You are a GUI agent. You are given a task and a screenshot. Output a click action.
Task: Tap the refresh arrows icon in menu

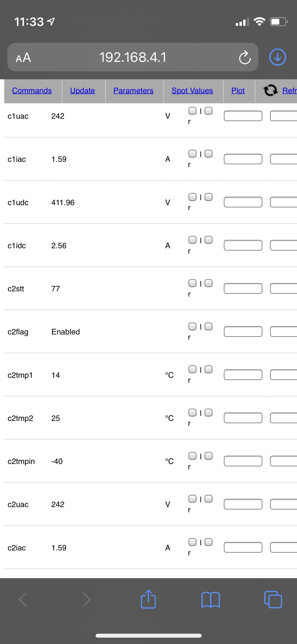tap(271, 90)
